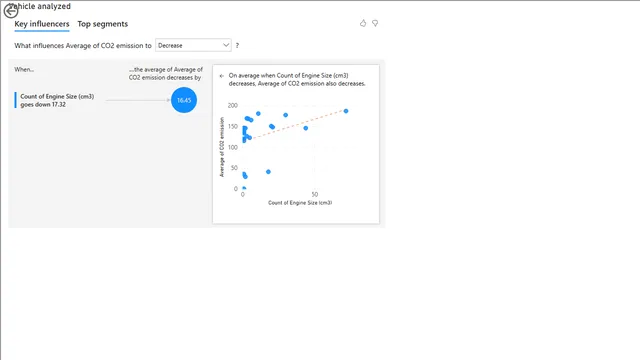Click the x-axis title Count of Engine Size
Viewport: 640px width, 360px height.
click(300, 203)
